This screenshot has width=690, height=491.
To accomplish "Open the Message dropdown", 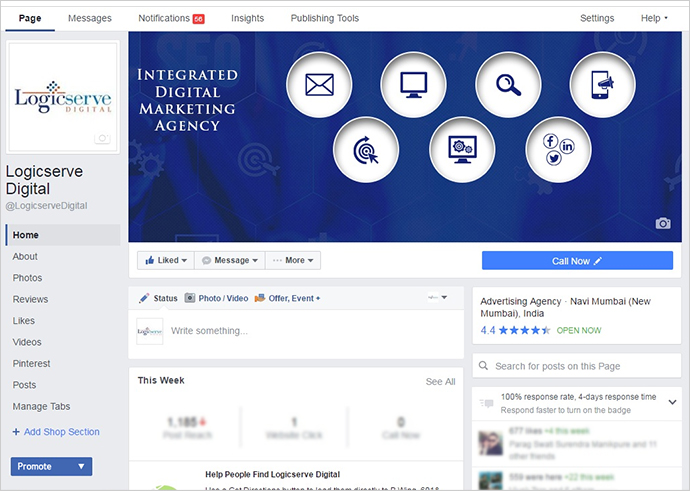I will (230, 260).
